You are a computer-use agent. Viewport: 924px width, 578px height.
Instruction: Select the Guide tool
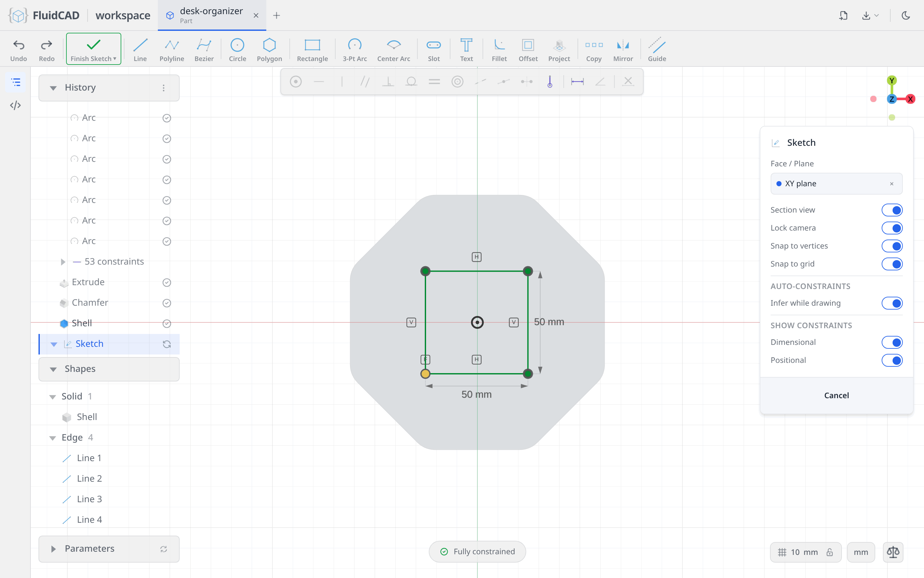pos(657,50)
